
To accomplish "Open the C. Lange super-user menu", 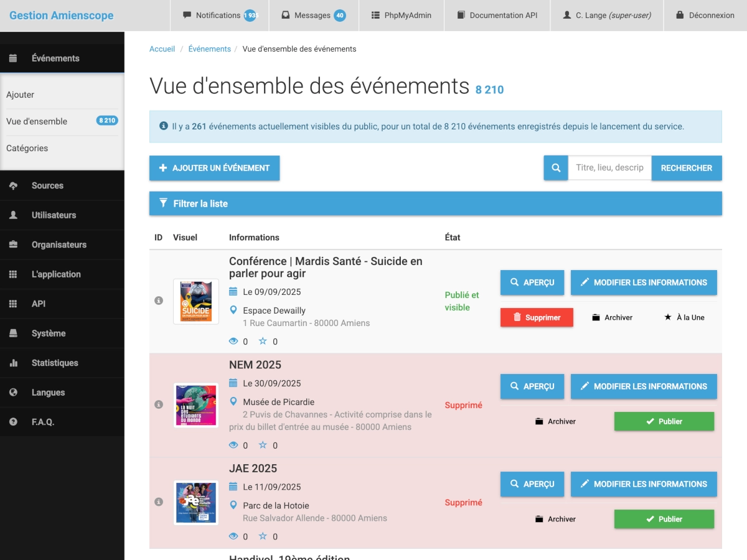I will pos(607,15).
